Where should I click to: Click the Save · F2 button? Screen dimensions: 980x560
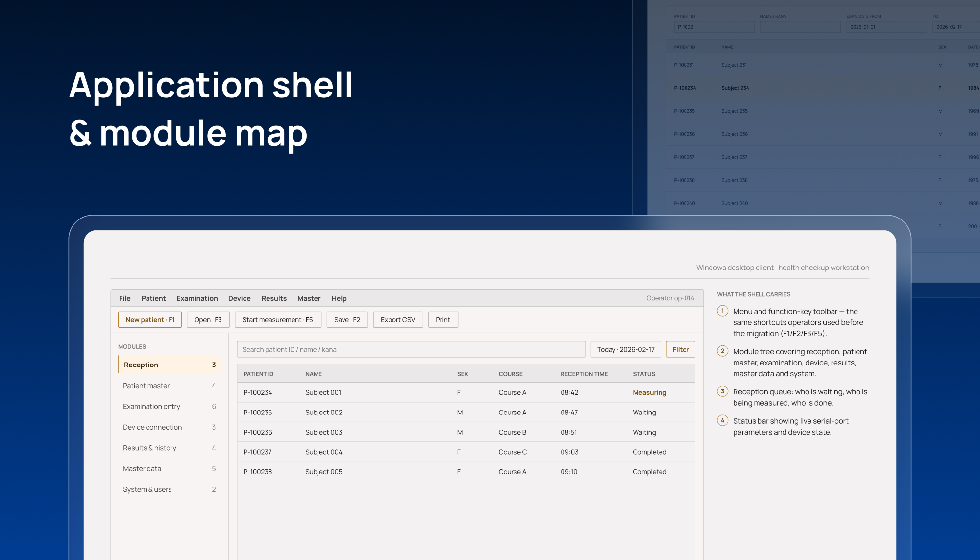pos(347,320)
